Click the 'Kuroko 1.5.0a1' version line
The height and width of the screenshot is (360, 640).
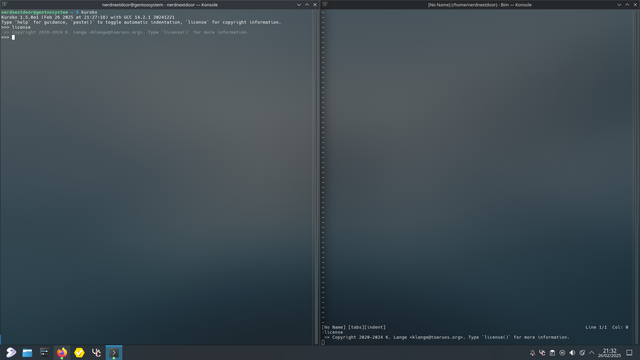coord(88,18)
